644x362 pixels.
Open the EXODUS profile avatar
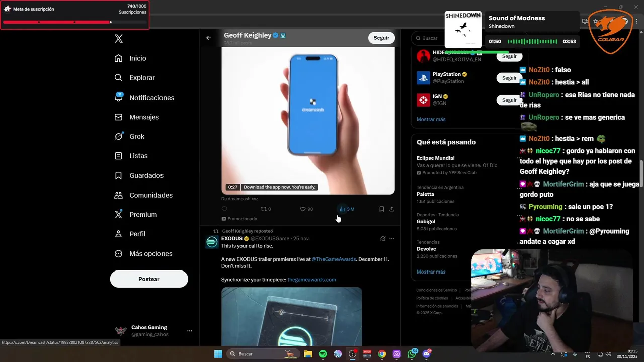coord(212,242)
